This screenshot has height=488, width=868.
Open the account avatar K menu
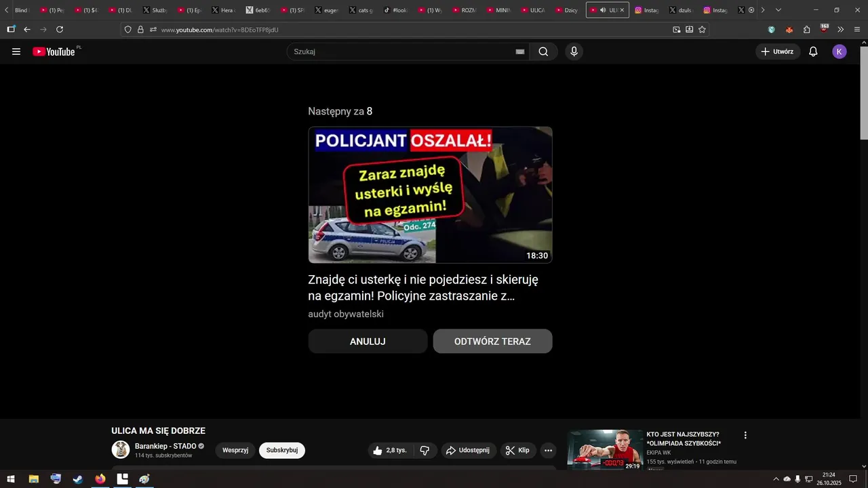click(x=840, y=52)
